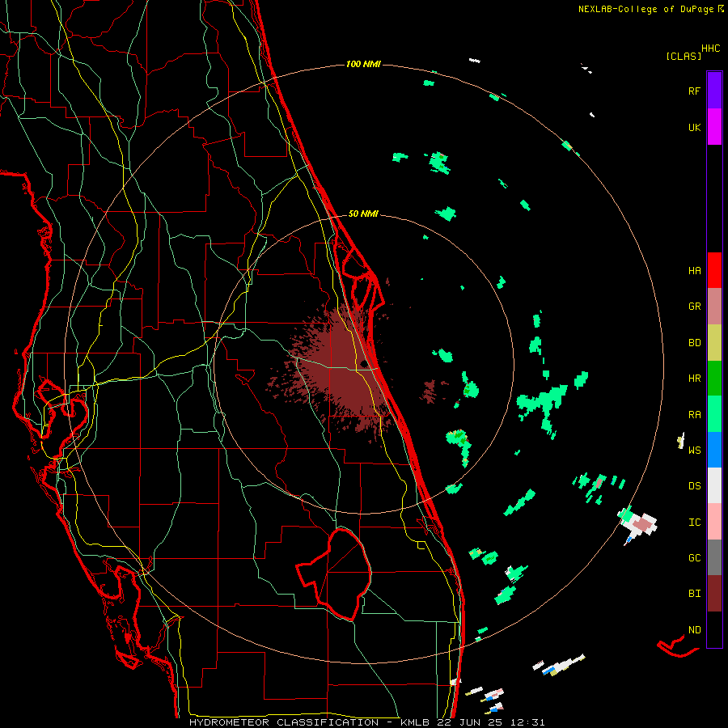Click the GC gray legend color swatch
728x728 pixels.
714,557
